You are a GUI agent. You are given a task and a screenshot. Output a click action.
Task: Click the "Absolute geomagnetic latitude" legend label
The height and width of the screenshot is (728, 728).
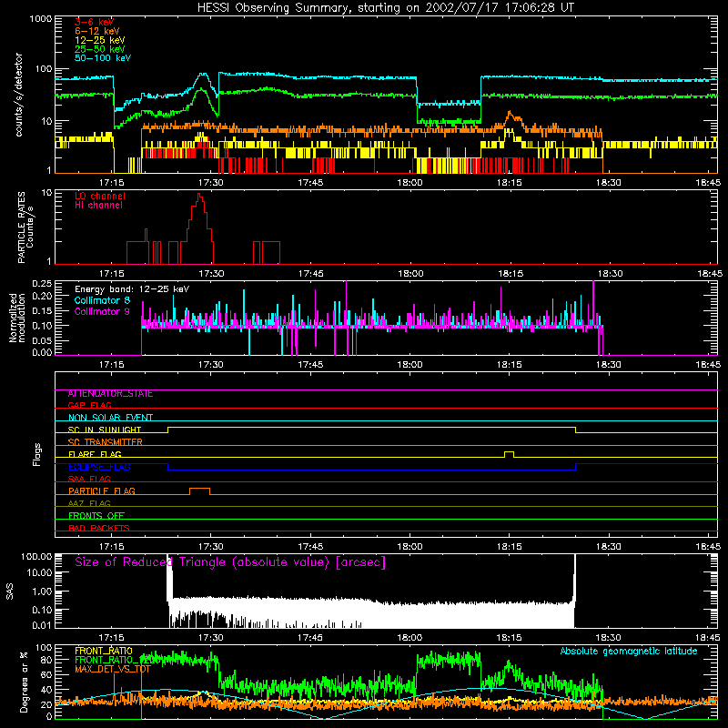pyautogui.click(x=629, y=651)
